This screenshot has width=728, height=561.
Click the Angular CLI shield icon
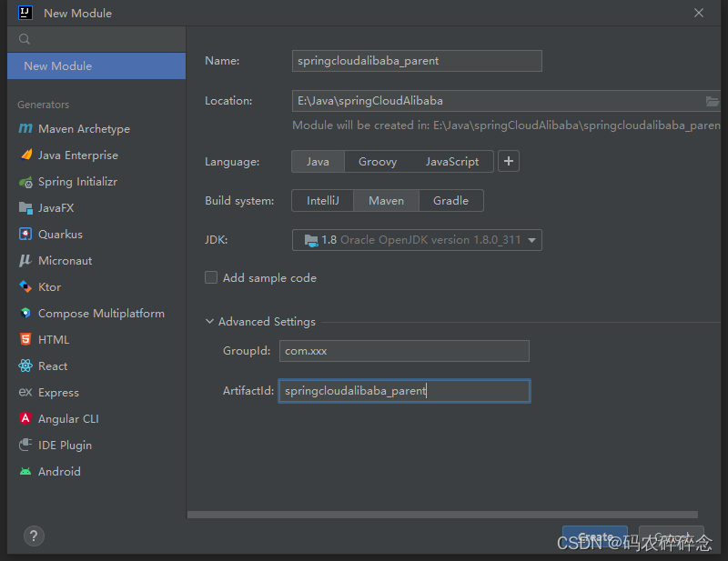pyautogui.click(x=25, y=418)
